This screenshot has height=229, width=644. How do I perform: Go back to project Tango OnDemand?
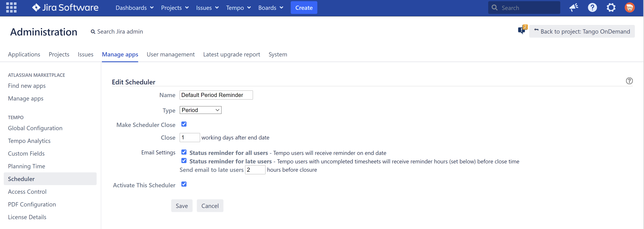tap(582, 32)
